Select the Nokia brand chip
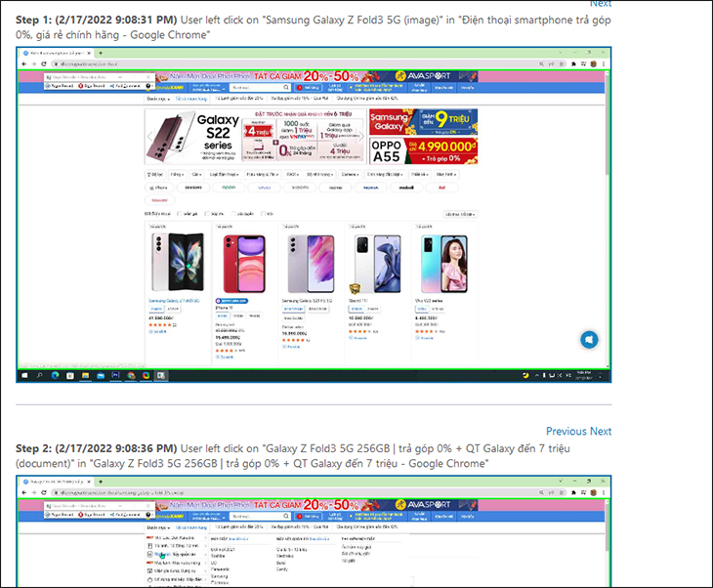The width and height of the screenshot is (713, 588). 371,188
